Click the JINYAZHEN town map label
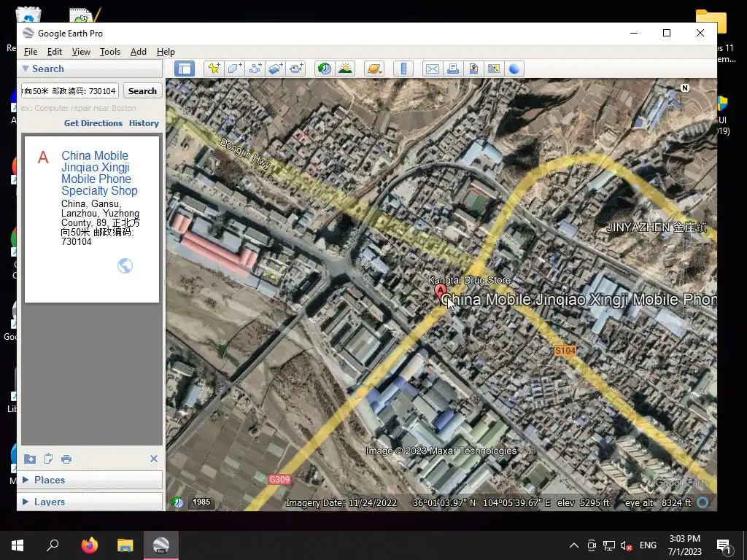 click(x=657, y=227)
